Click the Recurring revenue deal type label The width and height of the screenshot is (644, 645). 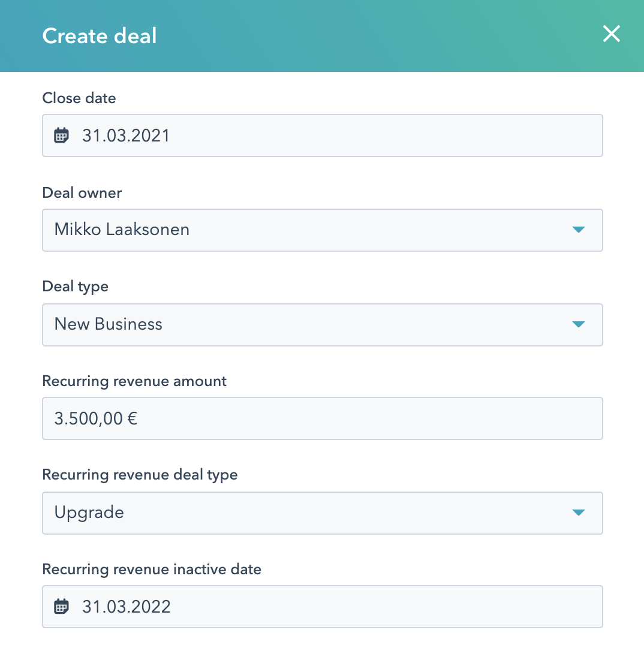point(140,475)
